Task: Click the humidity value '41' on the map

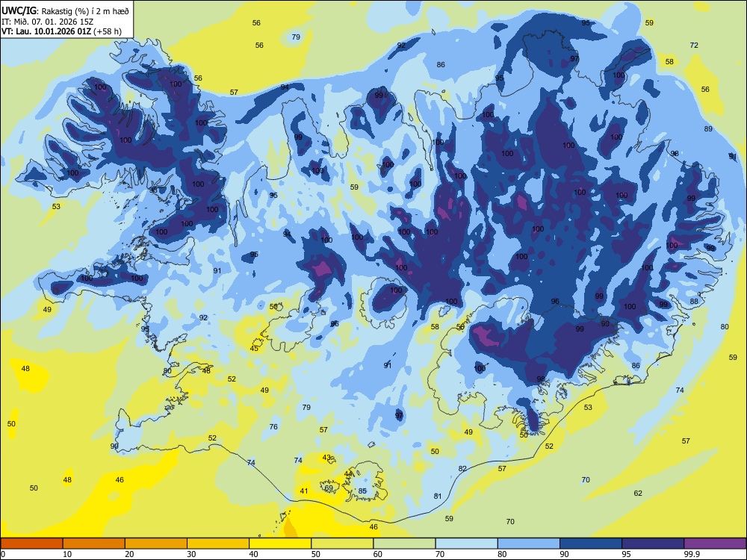Action: pos(304,491)
